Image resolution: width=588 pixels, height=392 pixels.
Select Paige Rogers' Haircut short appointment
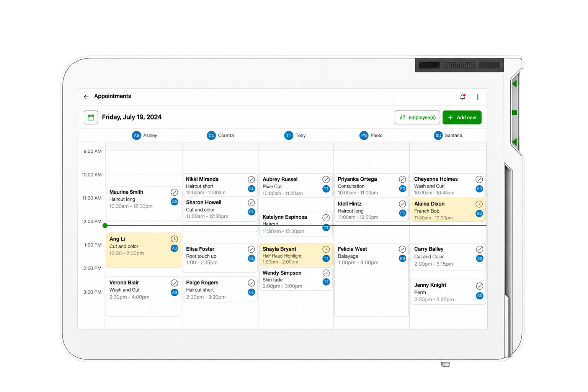pyautogui.click(x=220, y=289)
